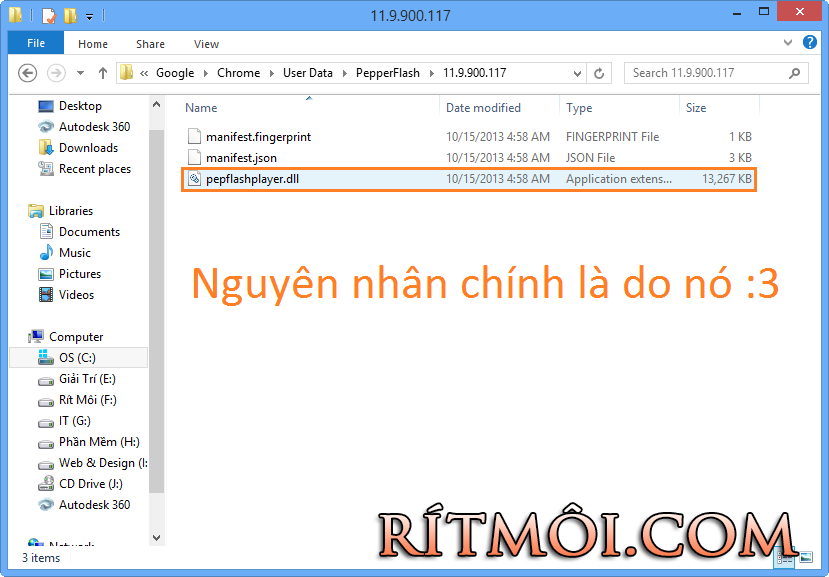Click Chrome in the address breadcrumb
This screenshot has width=829, height=577.
[x=238, y=73]
